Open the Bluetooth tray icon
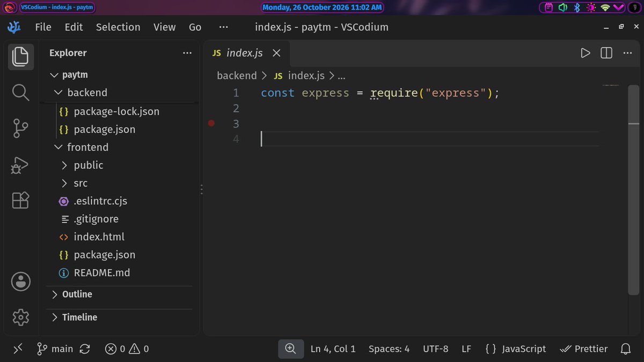Viewport: 644px width, 362px height. pos(577,8)
